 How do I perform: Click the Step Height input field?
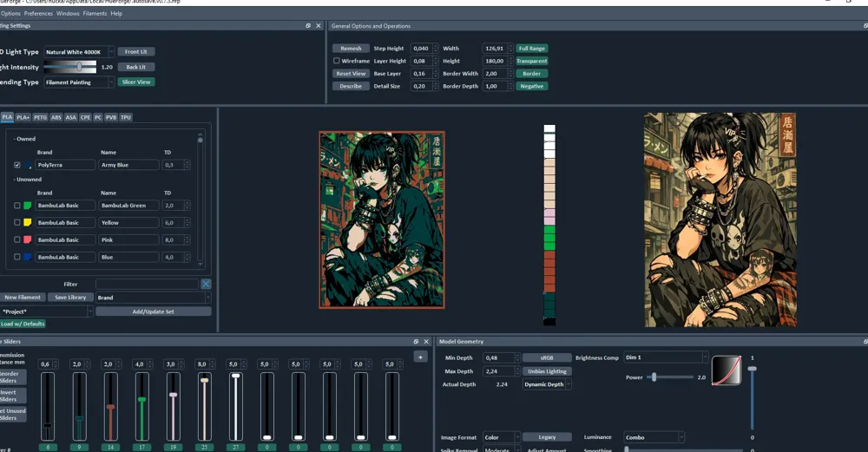click(422, 48)
